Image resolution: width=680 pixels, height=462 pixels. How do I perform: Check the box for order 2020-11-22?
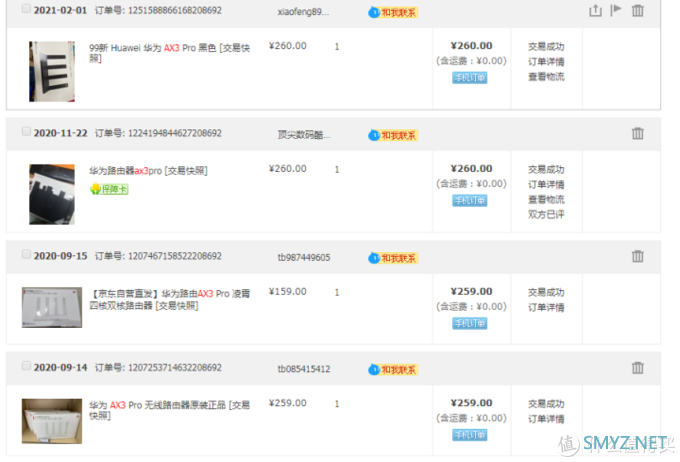[x=26, y=131]
